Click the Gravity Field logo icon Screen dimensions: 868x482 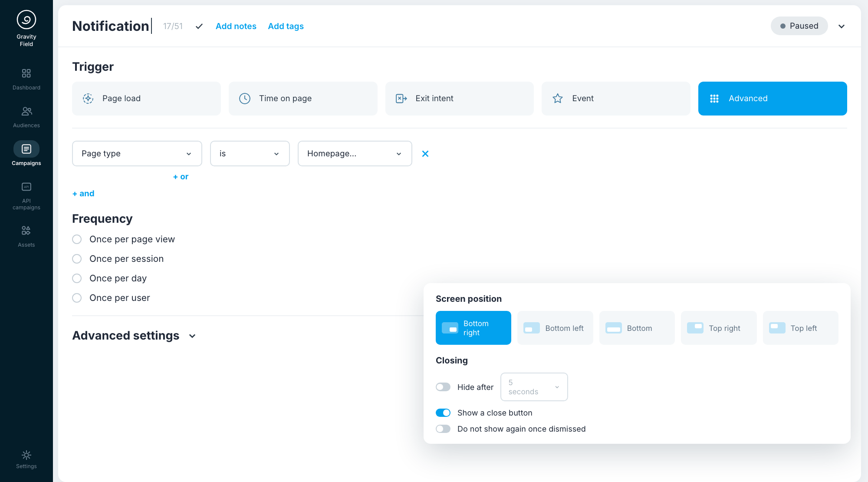pyautogui.click(x=26, y=20)
